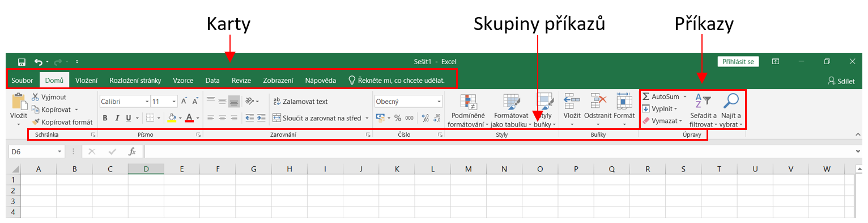Save the workbook with the floppy disk icon

click(22, 61)
